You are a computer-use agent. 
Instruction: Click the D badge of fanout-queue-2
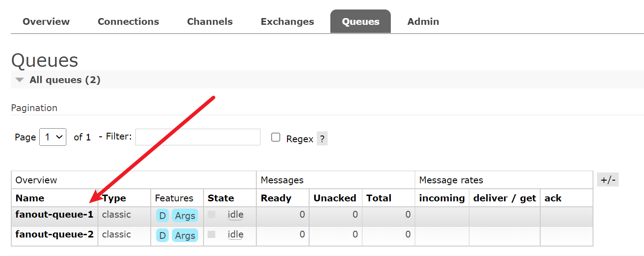click(162, 236)
